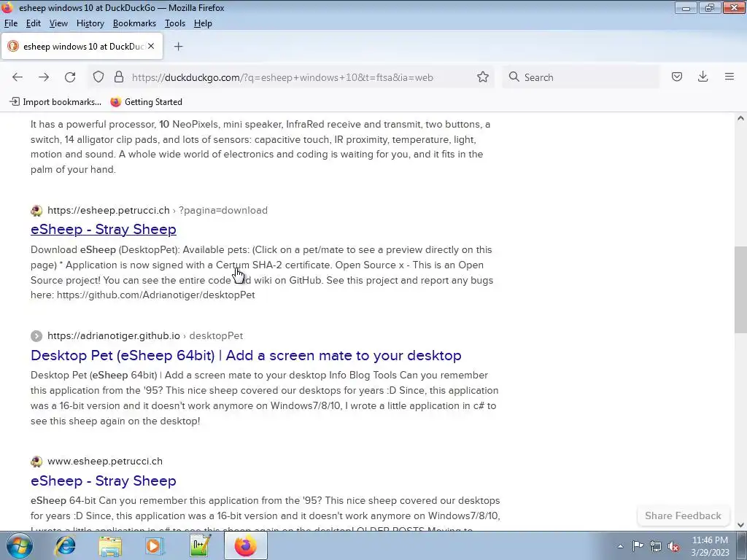The width and height of the screenshot is (747, 560).
Task: Open first eSheep - Stray Sheep result
Action: [x=104, y=229]
